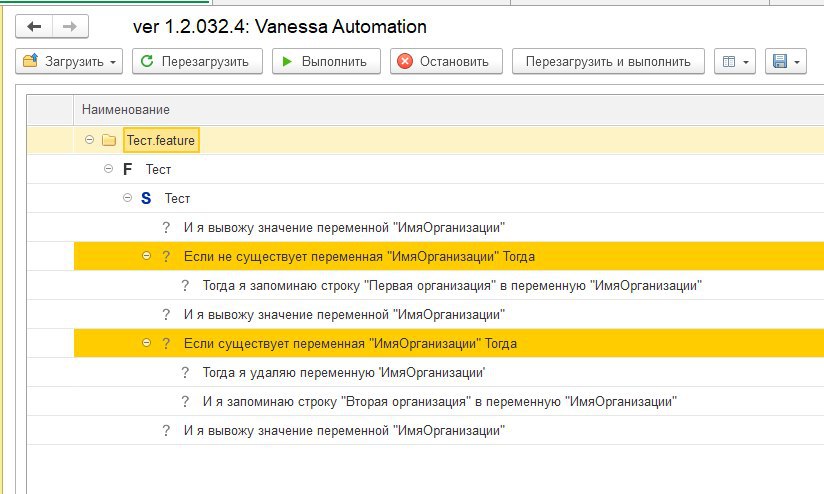
Task: Open the table layout dropdown icon
Action: pos(735,61)
